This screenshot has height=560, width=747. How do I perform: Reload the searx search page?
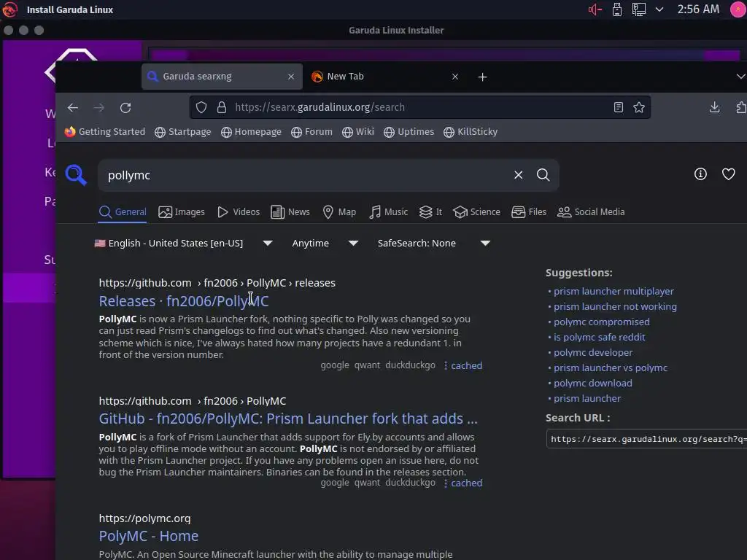click(125, 108)
